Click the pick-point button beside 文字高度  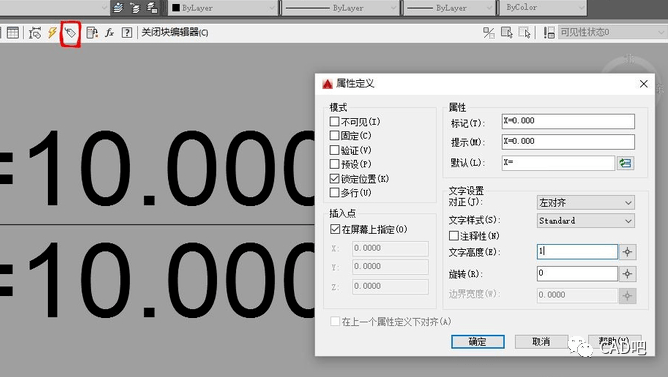(627, 252)
